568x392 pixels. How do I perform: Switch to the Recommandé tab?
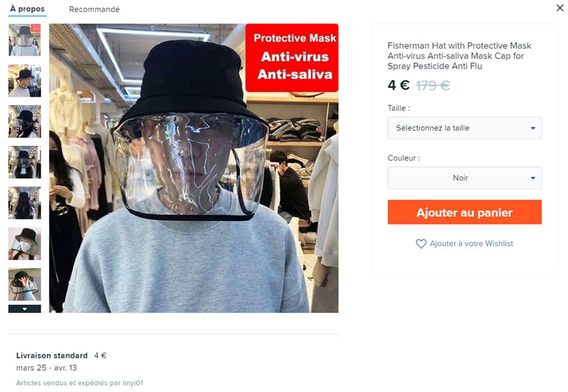click(x=94, y=9)
